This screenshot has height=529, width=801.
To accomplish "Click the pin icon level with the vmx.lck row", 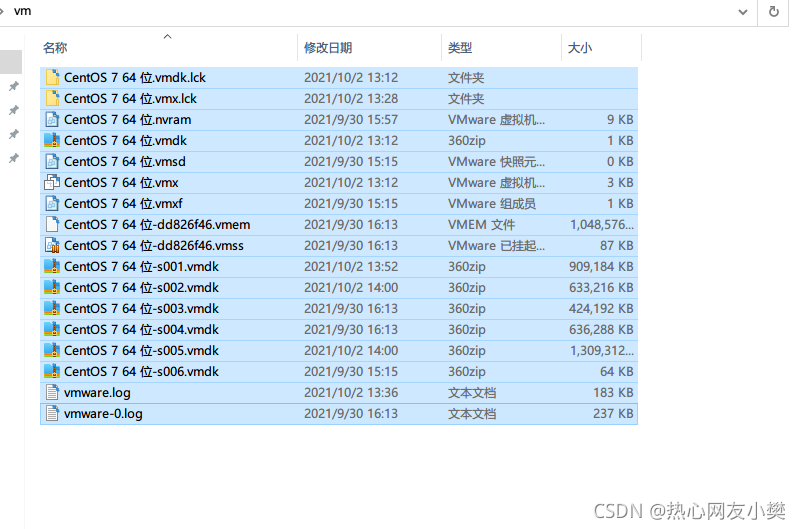I will click(x=14, y=110).
